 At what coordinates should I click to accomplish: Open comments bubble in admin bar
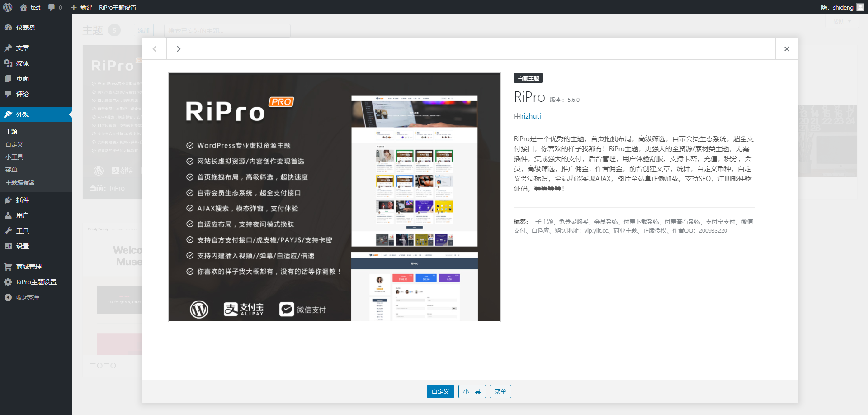pos(55,7)
